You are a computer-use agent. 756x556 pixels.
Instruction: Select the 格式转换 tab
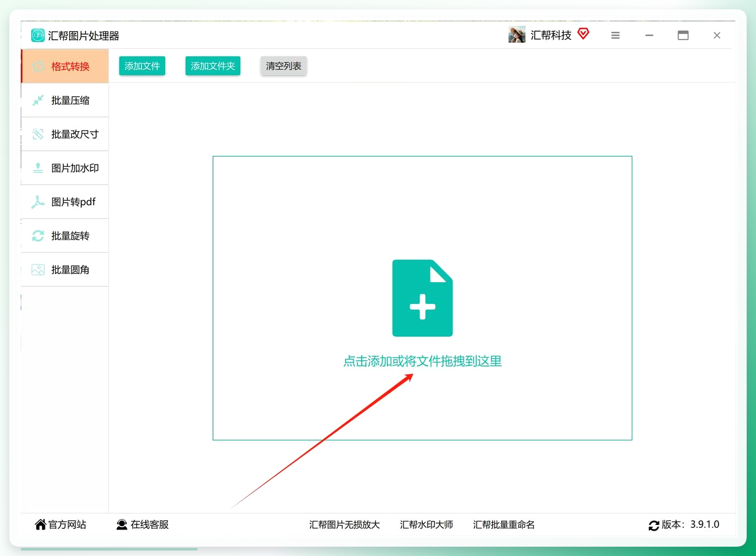(65, 66)
